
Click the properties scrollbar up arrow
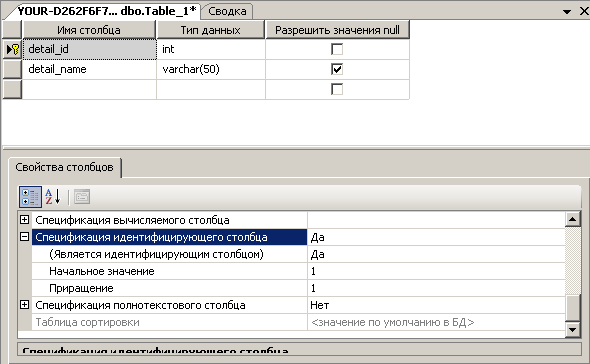(x=573, y=219)
